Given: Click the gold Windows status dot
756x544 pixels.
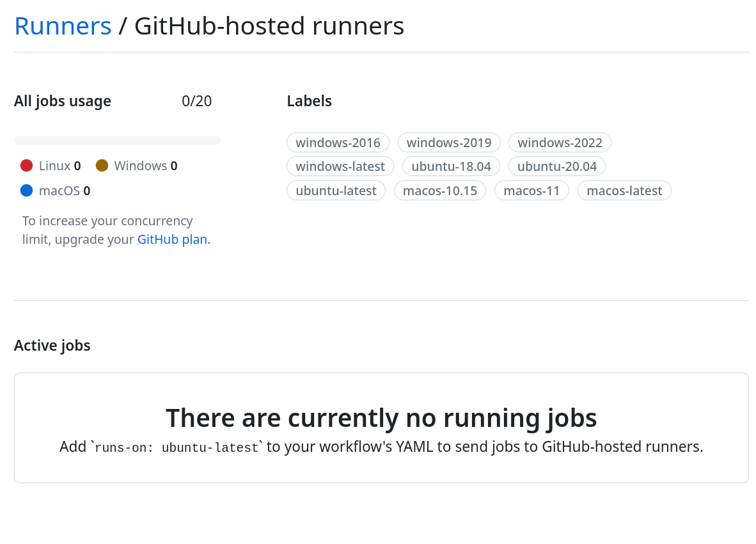Looking at the screenshot, I should point(101,164).
